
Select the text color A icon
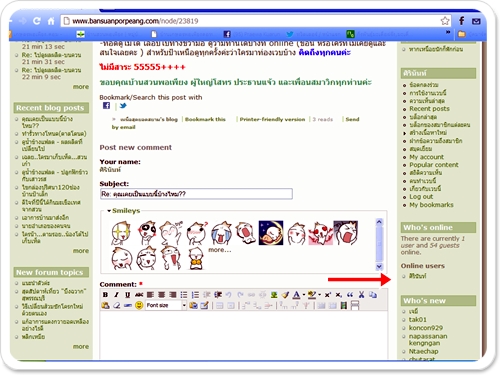296,295
